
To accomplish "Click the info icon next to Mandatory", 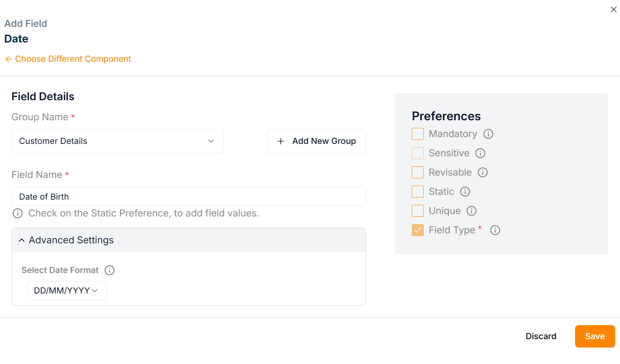I will (x=488, y=134).
